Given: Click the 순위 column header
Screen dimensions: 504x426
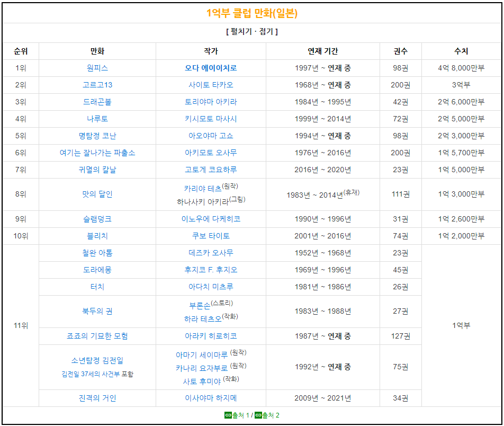Looking at the screenshot, I should [x=21, y=51].
